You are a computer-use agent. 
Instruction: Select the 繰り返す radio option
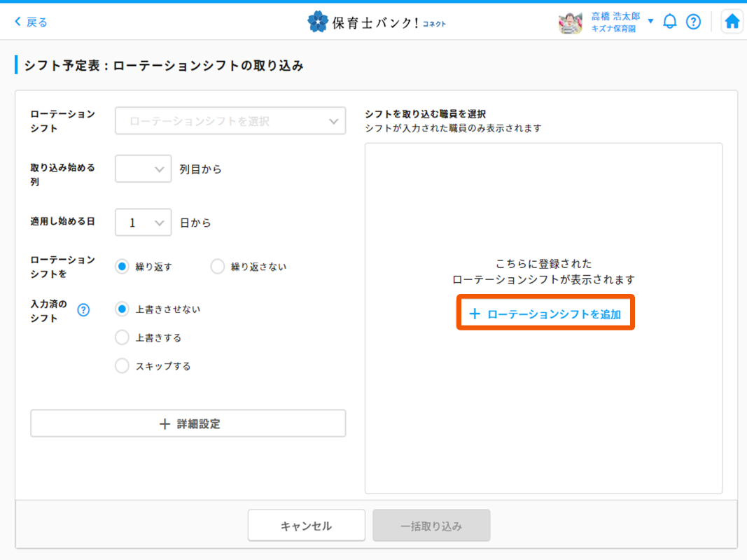pyautogui.click(x=123, y=267)
